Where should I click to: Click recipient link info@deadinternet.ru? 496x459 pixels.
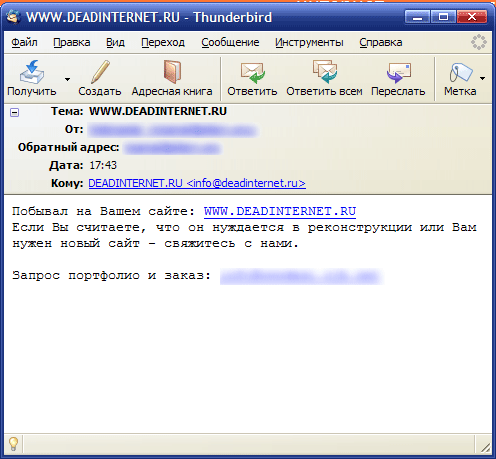[x=197, y=183]
